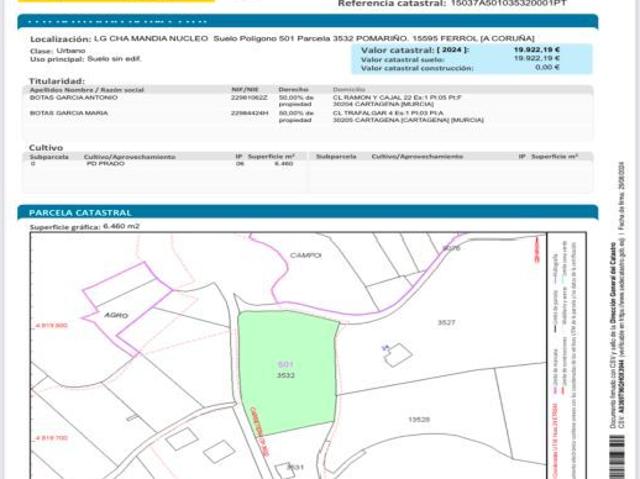The width and height of the screenshot is (640, 479).
Task: Click the Cultivo section heading
Action: 46,148
